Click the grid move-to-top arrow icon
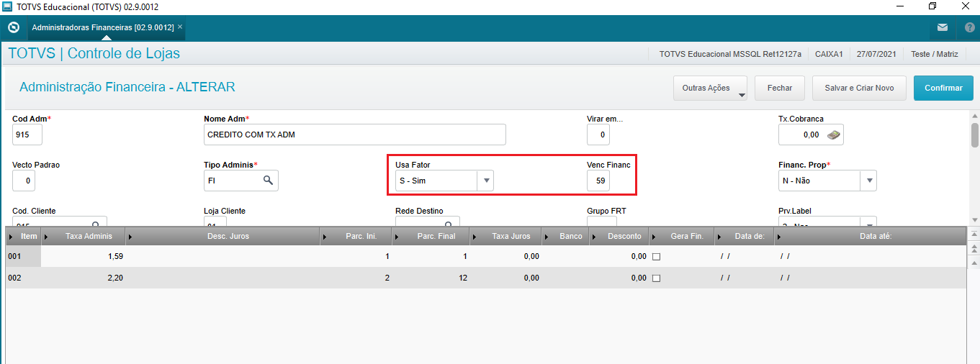Image resolution: width=980 pixels, height=364 pixels. point(974,235)
